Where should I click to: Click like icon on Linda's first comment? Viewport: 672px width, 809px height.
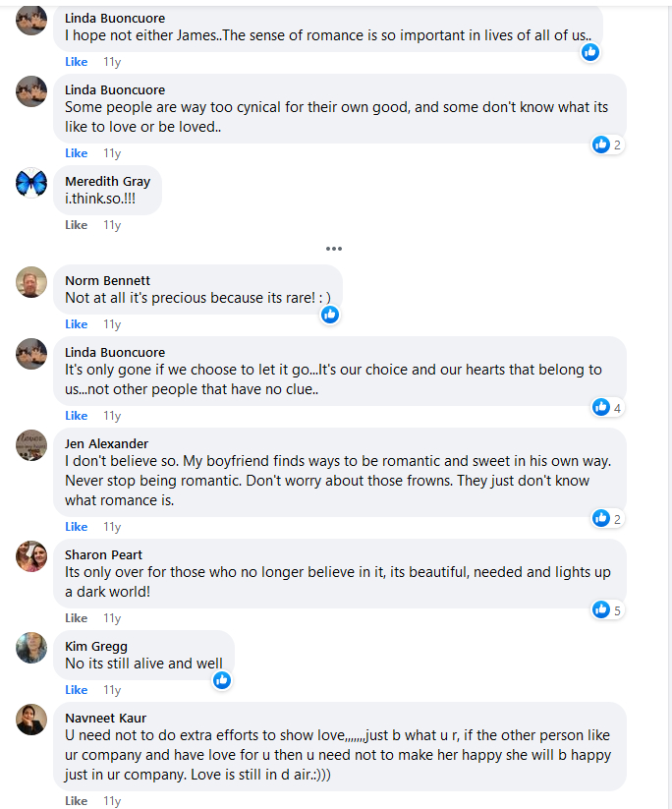[x=590, y=52]
